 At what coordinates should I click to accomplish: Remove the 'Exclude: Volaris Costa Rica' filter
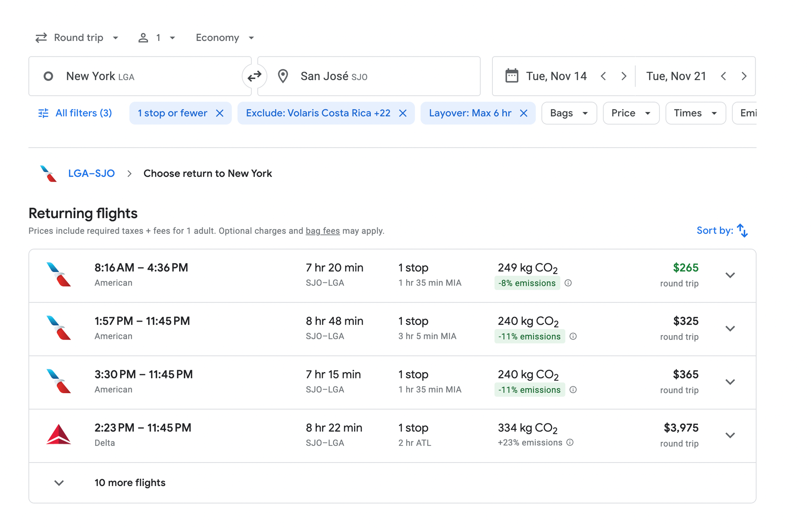coord(403,113)
